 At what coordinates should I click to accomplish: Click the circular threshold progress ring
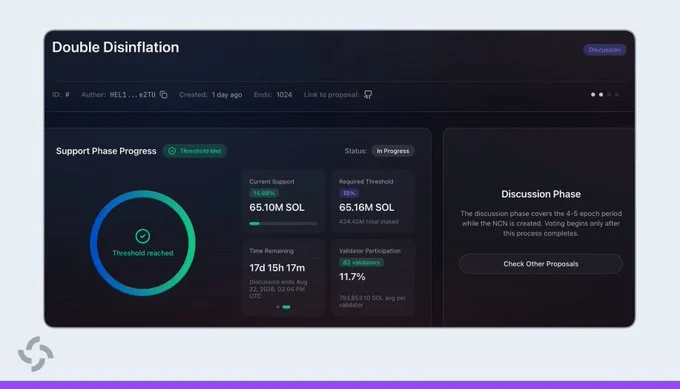point(143,243)
